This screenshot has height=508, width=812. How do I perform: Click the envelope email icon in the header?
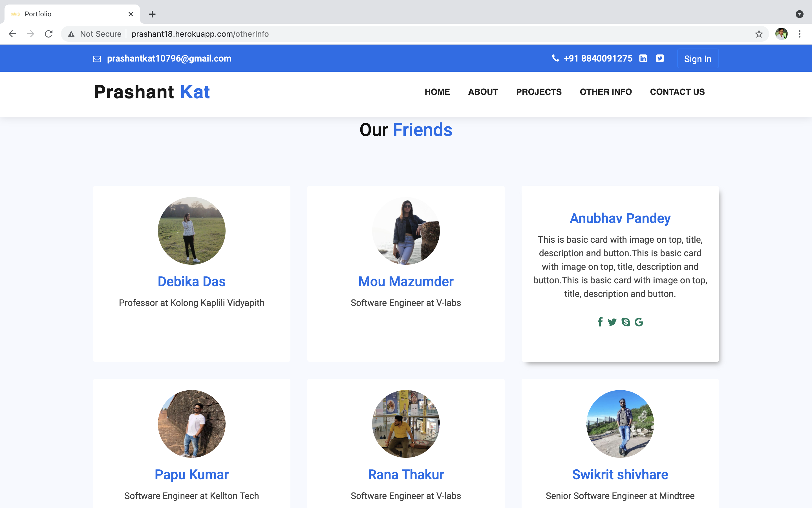coord(97,59)
